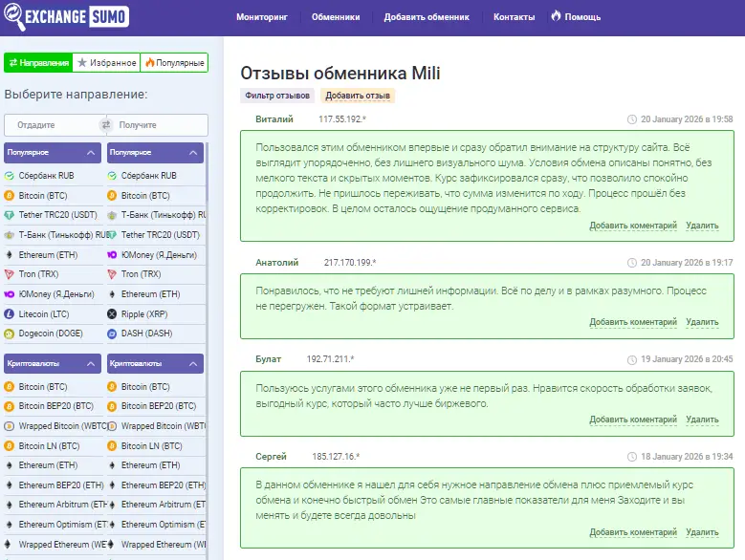Click the ЮMoney icon in right column

click(112, 254)
